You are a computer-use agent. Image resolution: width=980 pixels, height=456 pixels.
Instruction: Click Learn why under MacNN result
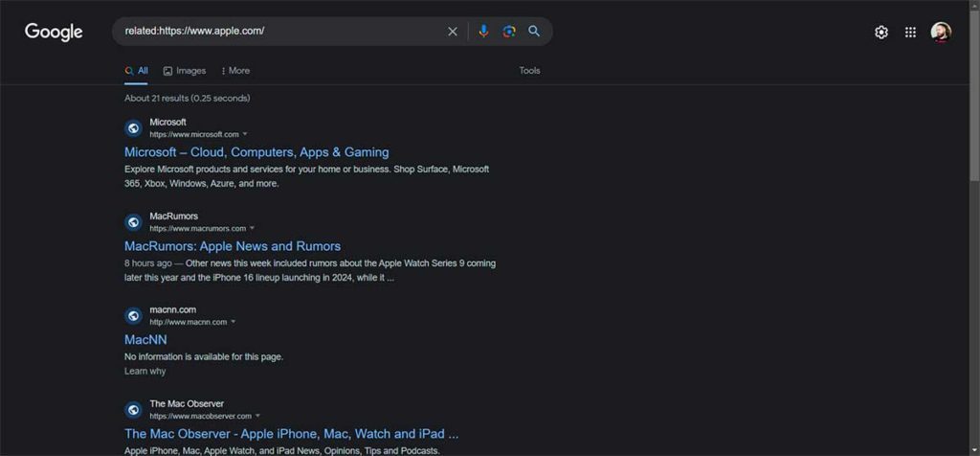(x=145, y=371)
